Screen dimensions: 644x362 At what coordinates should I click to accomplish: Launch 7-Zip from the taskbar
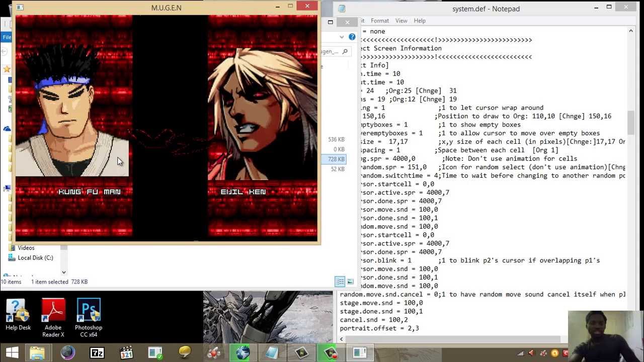[x=97, y=353]
